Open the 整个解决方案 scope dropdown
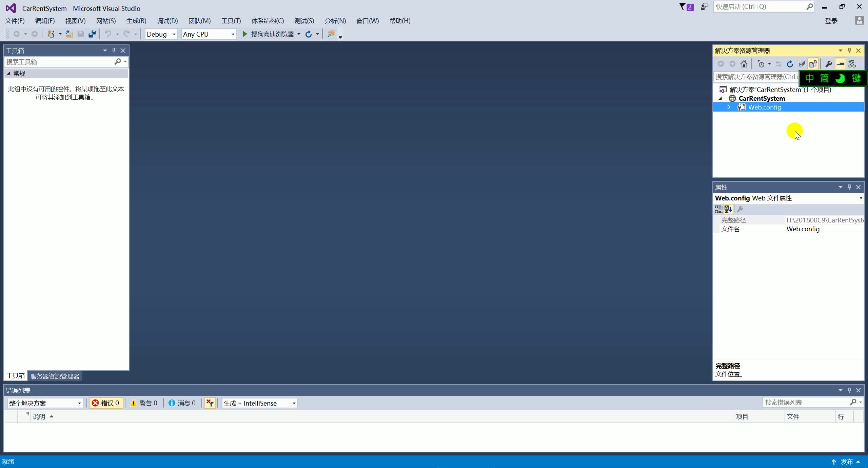The height and width of the screenshot is (468, 868). (x=45, y=403)
